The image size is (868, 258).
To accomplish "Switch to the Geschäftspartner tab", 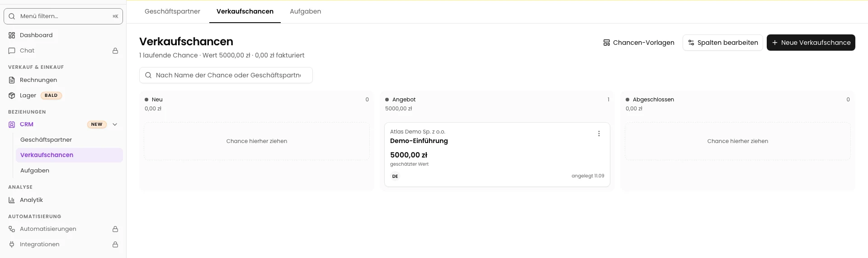I will (x=172, y=11).
